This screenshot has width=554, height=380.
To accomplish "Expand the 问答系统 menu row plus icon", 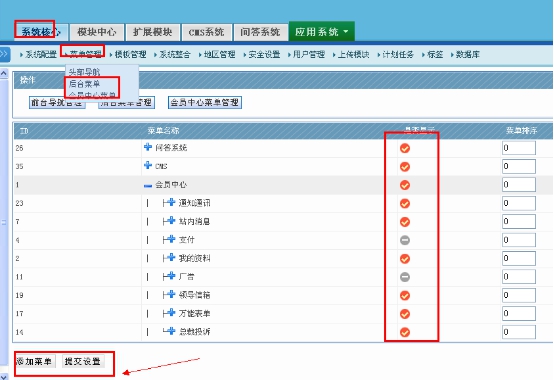I will coord(148,147).
